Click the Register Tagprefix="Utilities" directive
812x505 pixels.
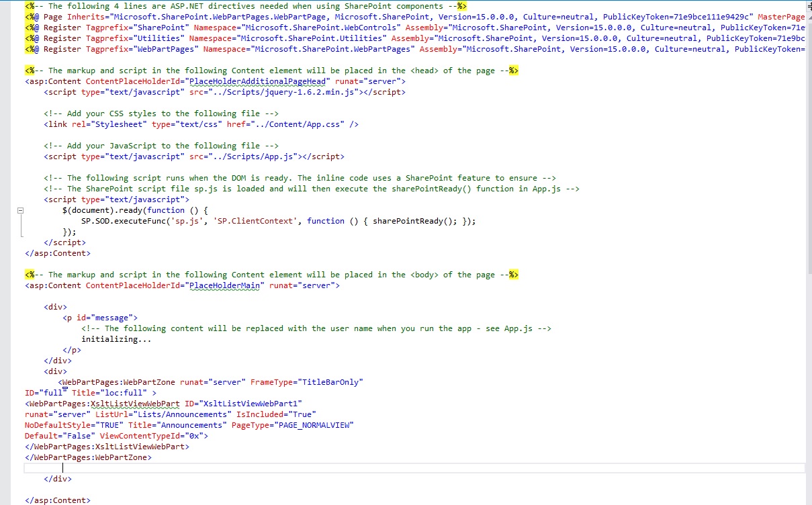tap(414, 38)
